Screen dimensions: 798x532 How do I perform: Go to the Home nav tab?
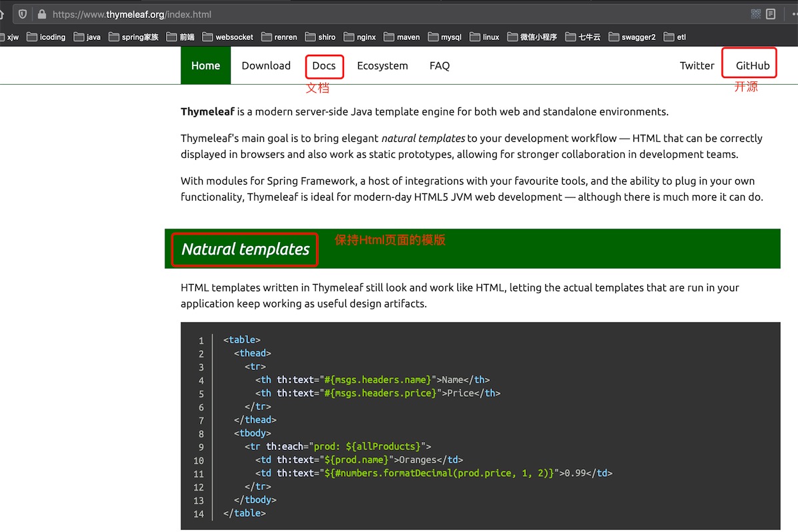tap(205, 65)
